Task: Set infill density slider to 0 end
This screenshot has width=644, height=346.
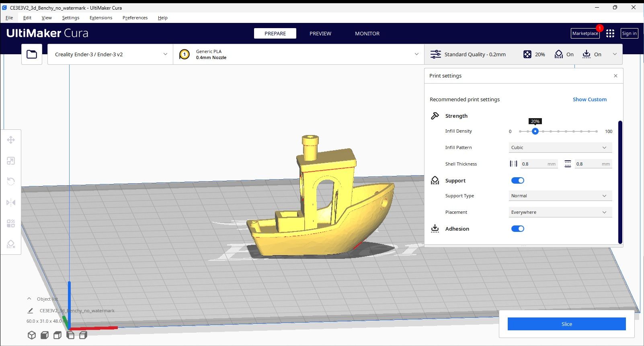Action: pyautogui.click(x=520, y=131)
